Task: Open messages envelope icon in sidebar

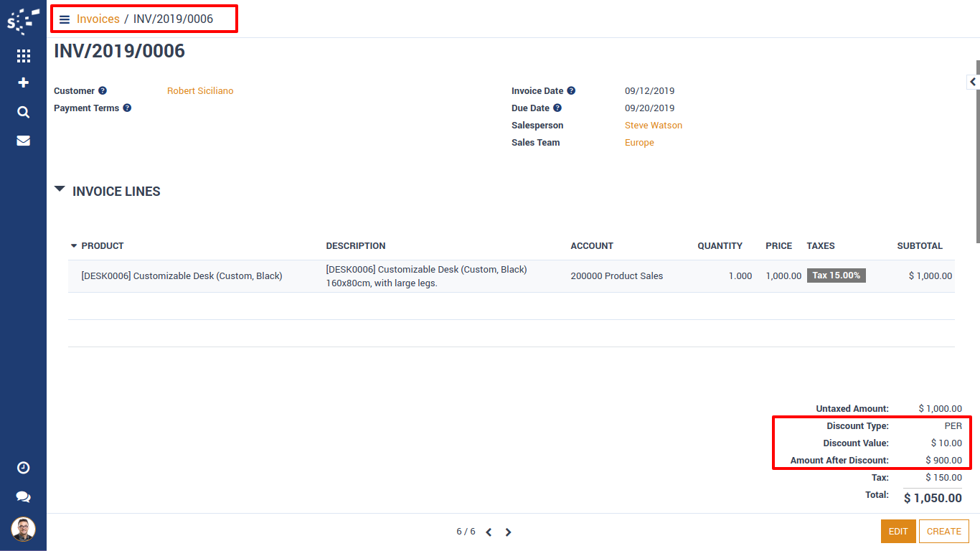Action: click(x=23, y=141)
